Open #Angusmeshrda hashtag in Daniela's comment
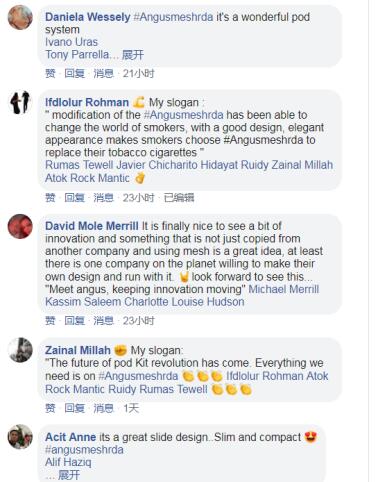 (x=173, y=17)
